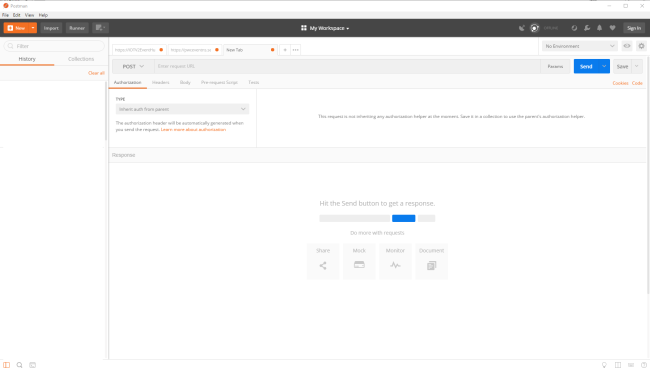The height and width of the screenshot is (369, 650).
Task: Open the Import dialog
Action: pos(51,28)
